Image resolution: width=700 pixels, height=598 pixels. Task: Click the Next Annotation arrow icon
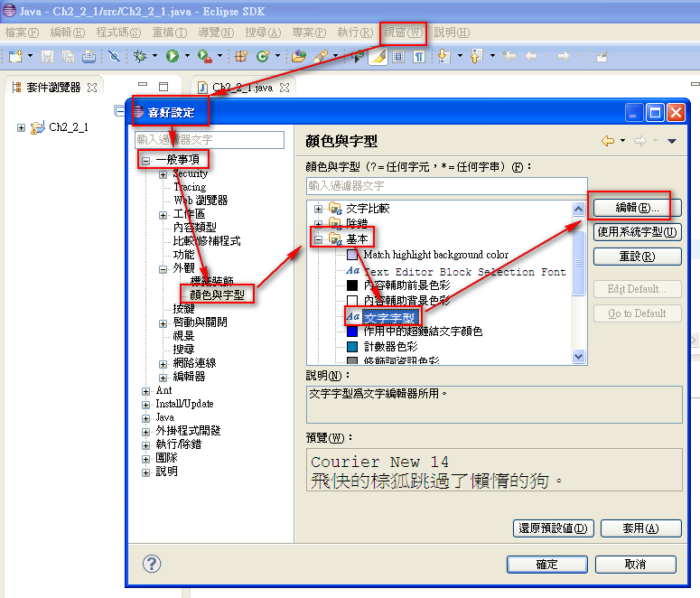[x=443, y=56]
